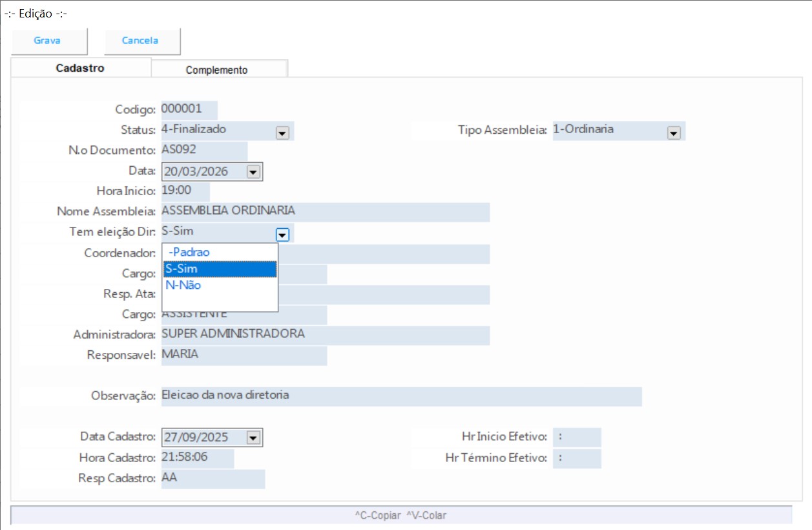The height and width of the screenshot is (530, 812).
Task: Open the Data date picker arrow
Action: (x=253, y=172)
